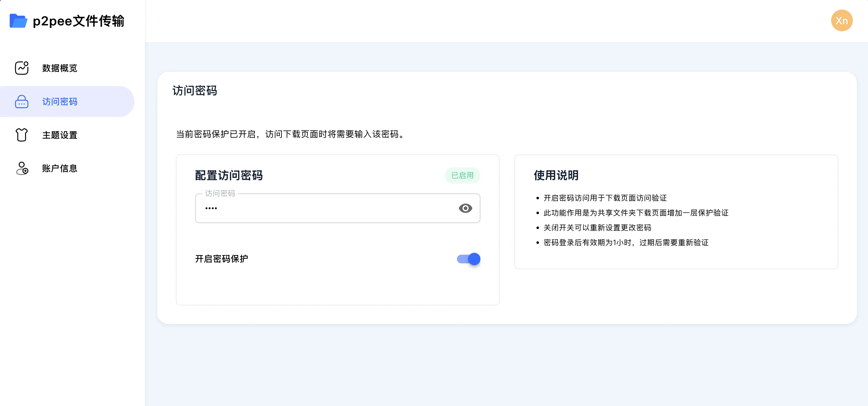The width and height of the screenshot is (868, 406).
Task: Toggle the 开启密码保护 switch off
Action: tap(468, 259)
